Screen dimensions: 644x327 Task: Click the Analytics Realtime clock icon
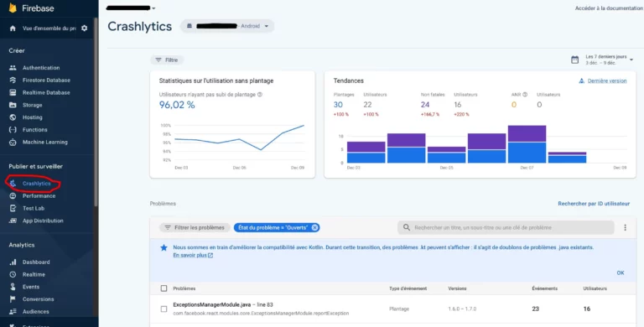pyautogui.click(x=13, y=274)
